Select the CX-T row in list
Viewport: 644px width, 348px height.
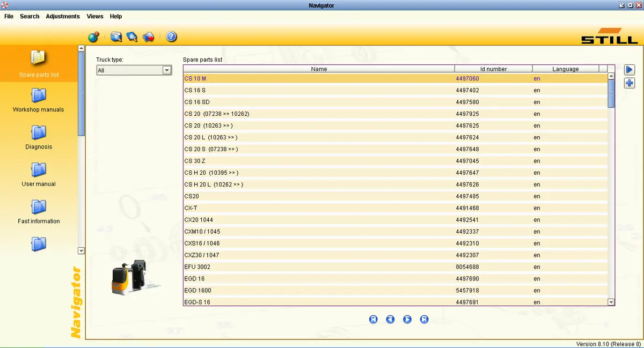[x=396, y=208]
